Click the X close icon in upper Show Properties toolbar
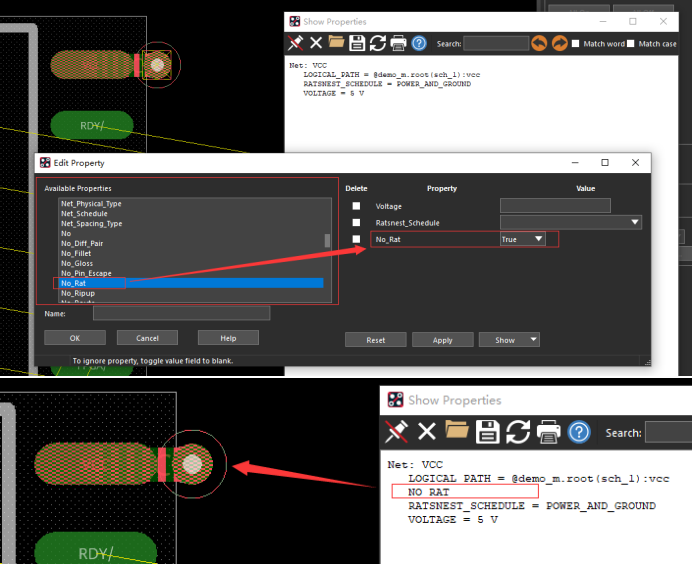Viewport: 692px width, 565px height. (x=316, y=43)
